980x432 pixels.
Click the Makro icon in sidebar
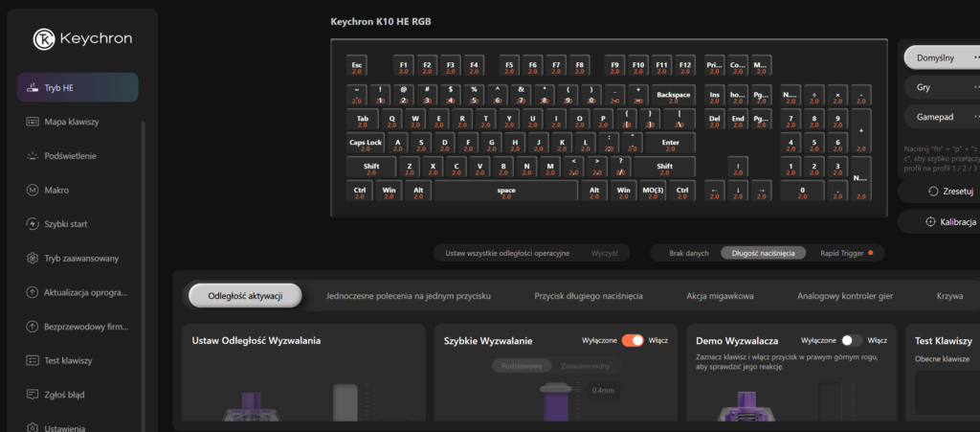point(33,191)
